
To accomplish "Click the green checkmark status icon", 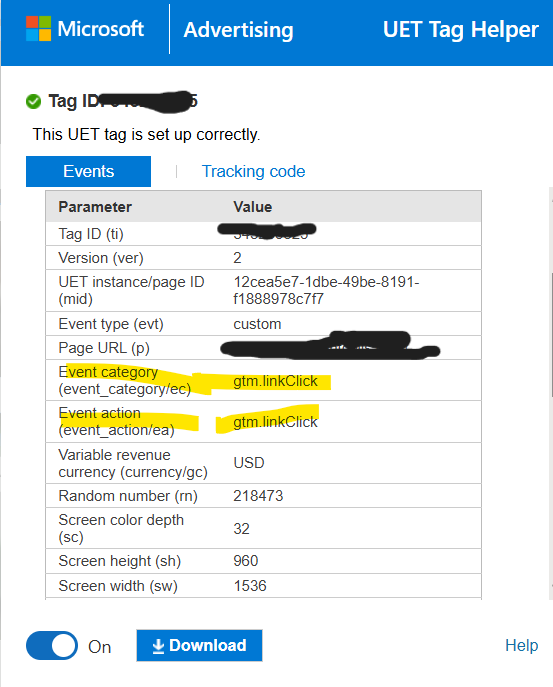I will [33, 101].
